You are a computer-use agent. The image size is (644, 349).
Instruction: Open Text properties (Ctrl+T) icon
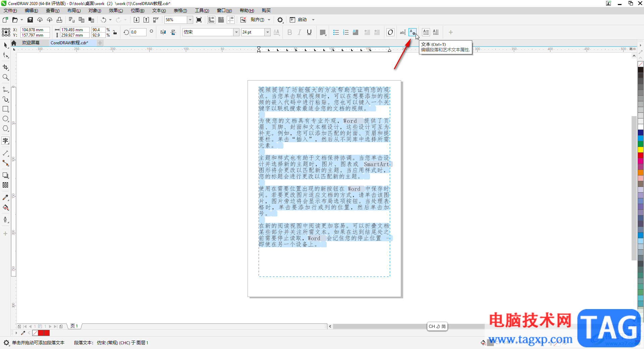(x=413, y=32)
